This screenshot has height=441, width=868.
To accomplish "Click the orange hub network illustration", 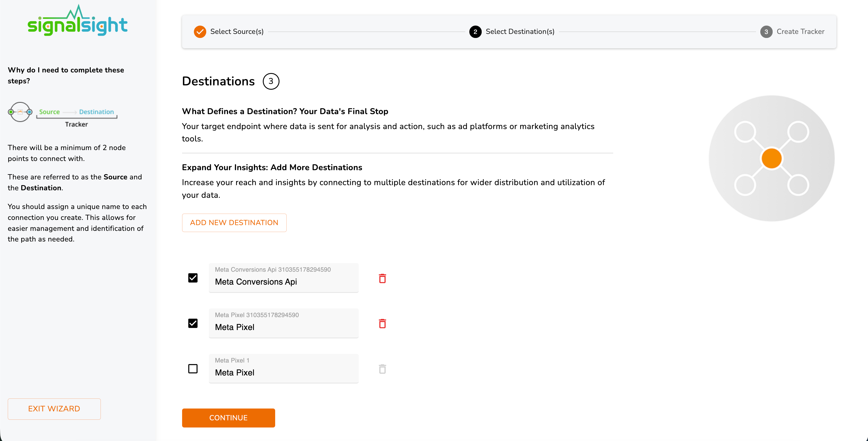I will coord(771,158).
